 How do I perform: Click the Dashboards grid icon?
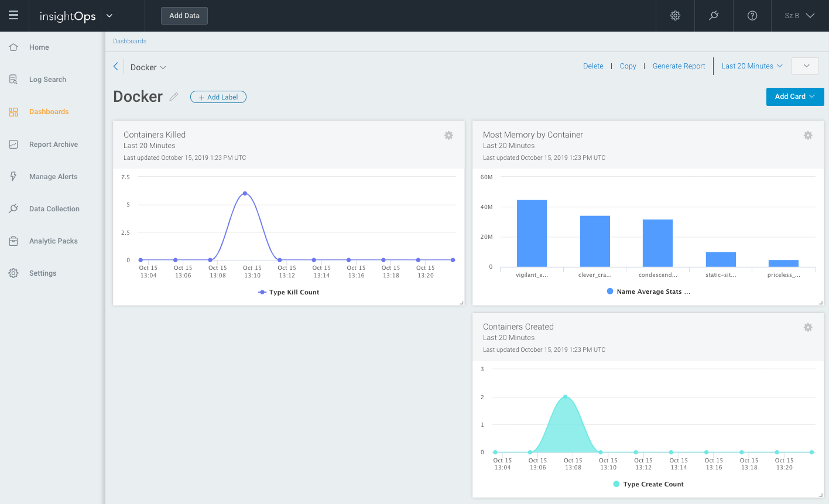[13, 112]
